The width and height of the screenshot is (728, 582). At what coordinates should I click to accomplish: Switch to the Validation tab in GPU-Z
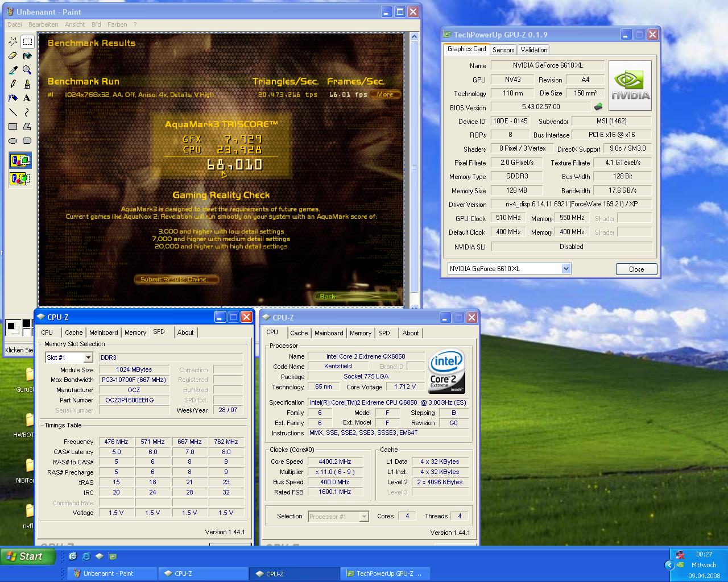click(533, 50)
